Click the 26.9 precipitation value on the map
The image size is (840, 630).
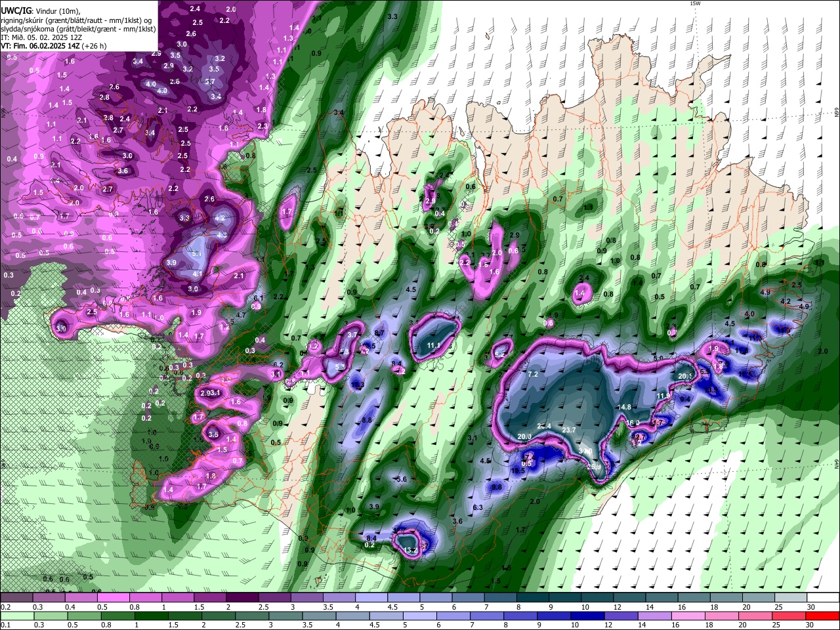click(x=594, y=467)
